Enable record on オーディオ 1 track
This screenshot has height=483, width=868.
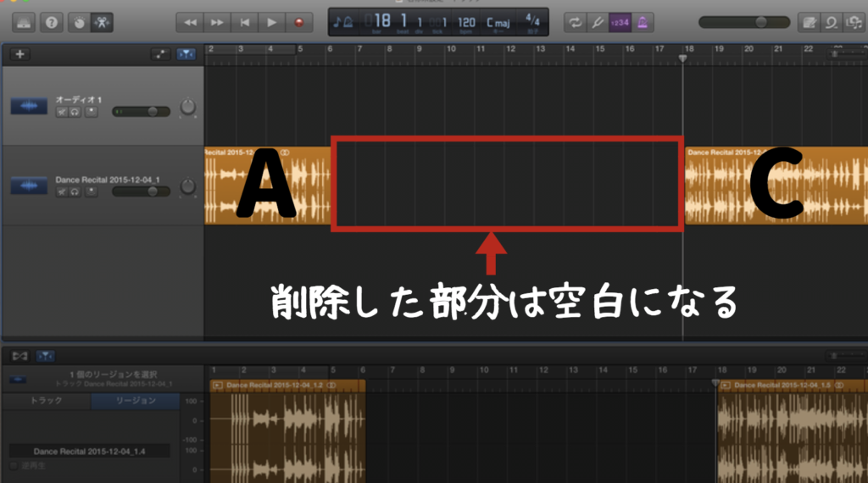[92, 112]
